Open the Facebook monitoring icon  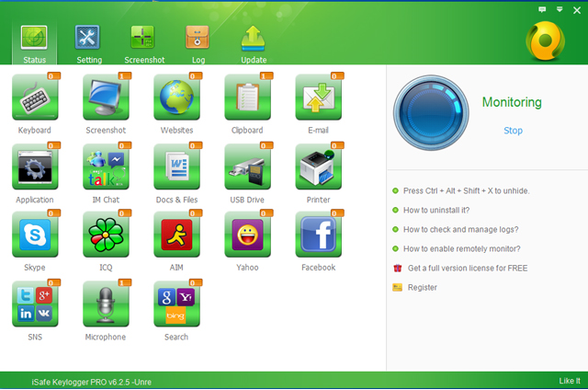tap(318, 235)
